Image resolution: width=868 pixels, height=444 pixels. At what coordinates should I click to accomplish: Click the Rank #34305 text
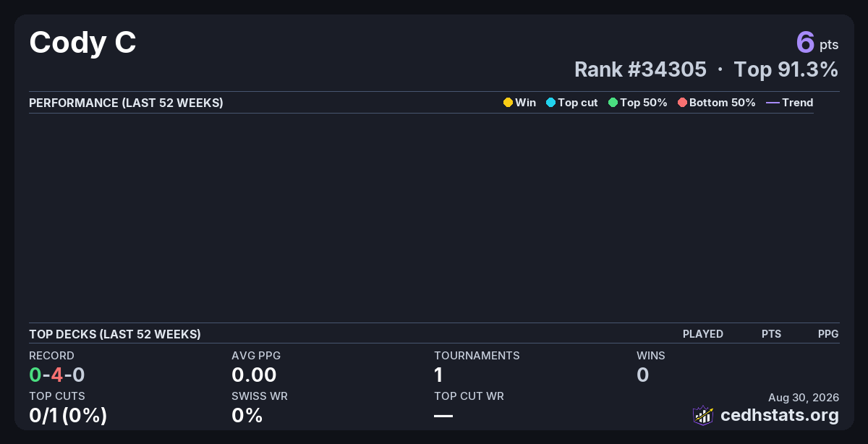(640, 69)
